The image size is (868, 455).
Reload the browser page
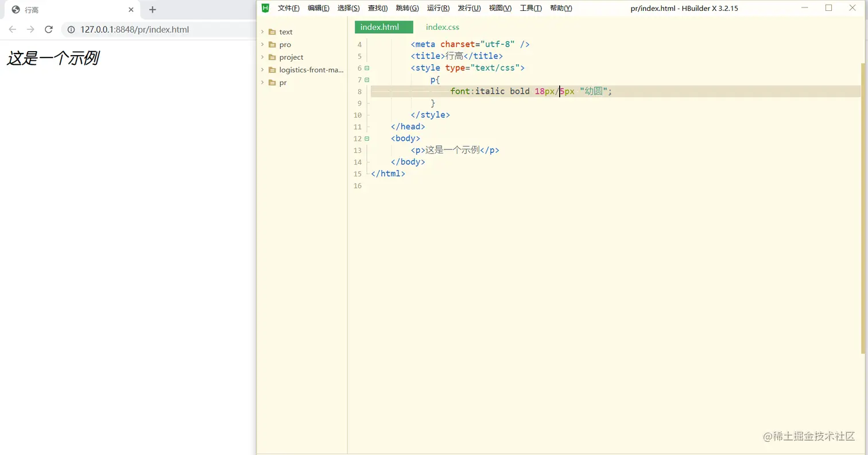pos(49,29)
